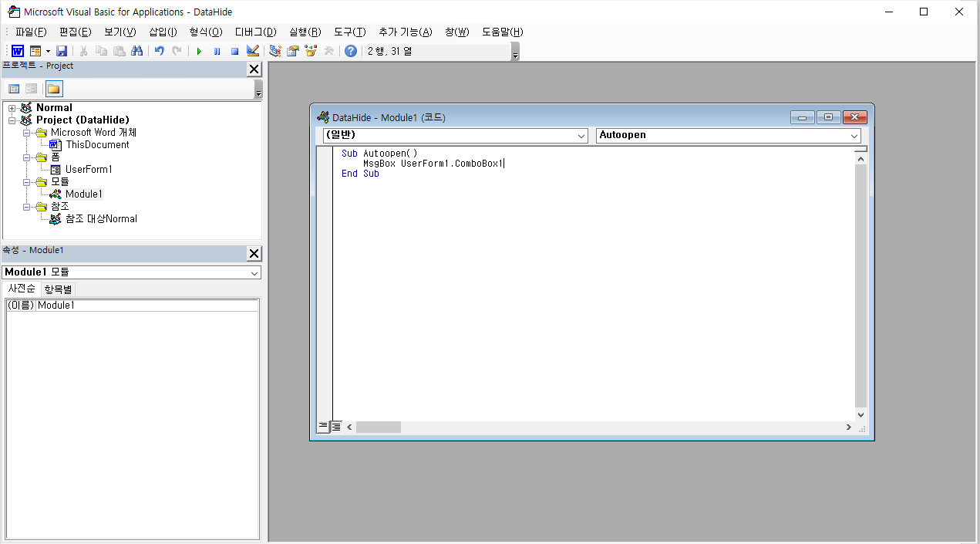980x544 pixels.
Task: Open Find with the binoculars icon
Action: click(137, 51)
